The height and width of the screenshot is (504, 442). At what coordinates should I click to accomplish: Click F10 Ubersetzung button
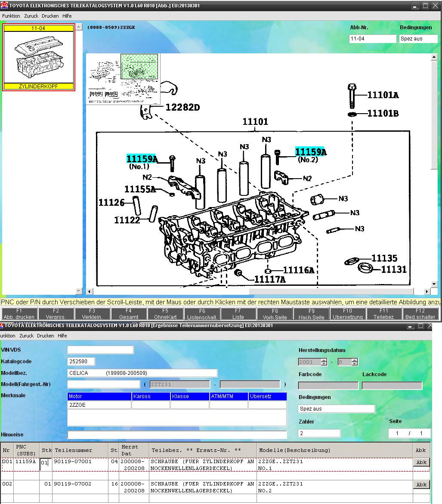point(347,314)
